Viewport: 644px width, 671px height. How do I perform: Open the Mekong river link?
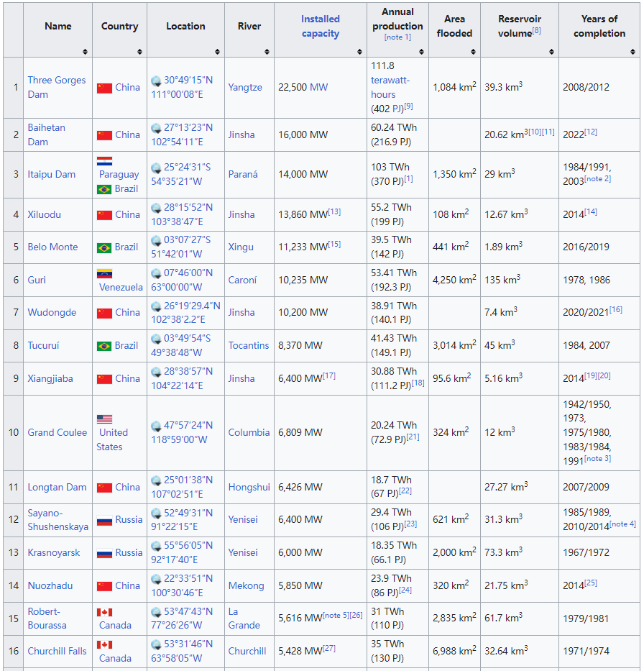click(x=246, y=586)
